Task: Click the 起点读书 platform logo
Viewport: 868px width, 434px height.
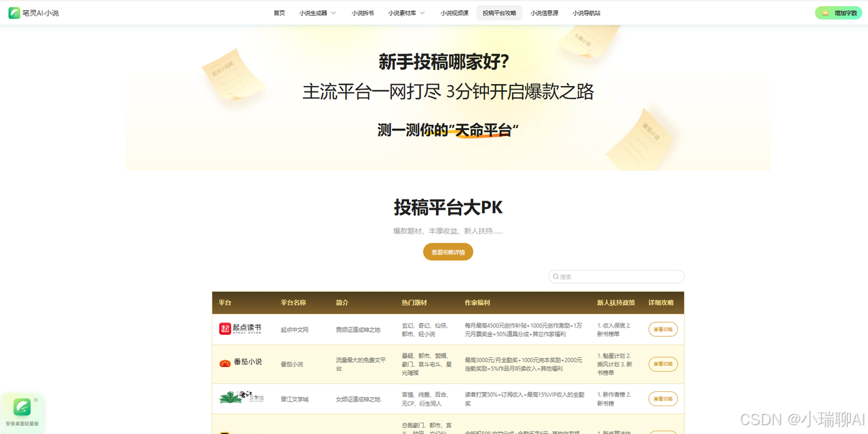Action: [240, 329]
